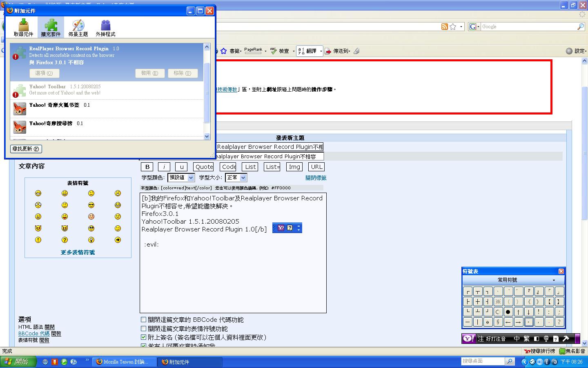Insert the § section symbol

[498, 322]
